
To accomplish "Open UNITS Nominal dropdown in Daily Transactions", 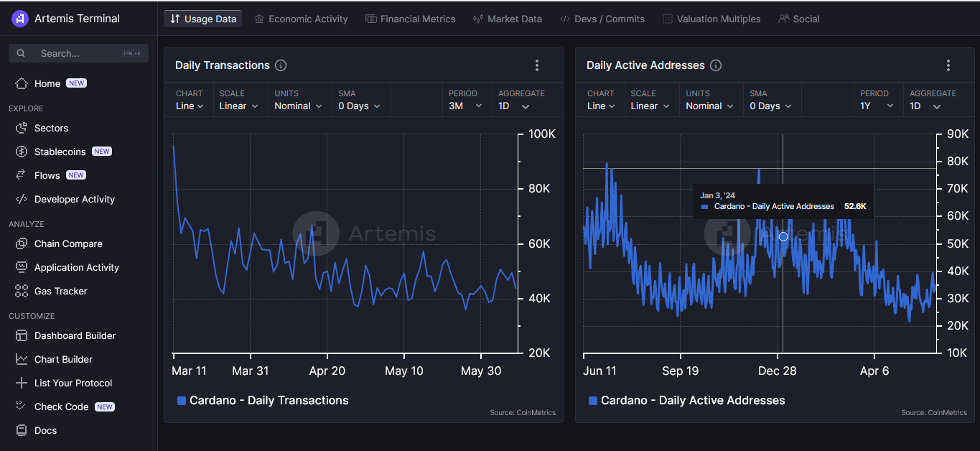I will point(297,106).
